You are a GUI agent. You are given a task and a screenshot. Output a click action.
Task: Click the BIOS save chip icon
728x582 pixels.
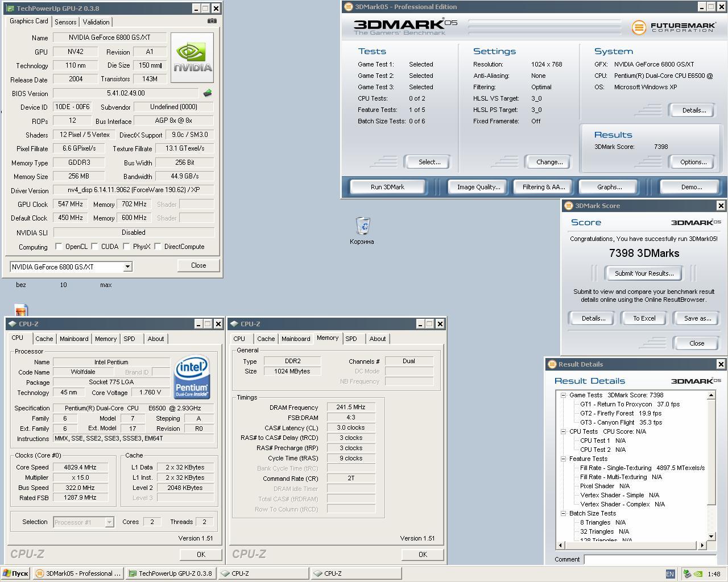point(208,93)
